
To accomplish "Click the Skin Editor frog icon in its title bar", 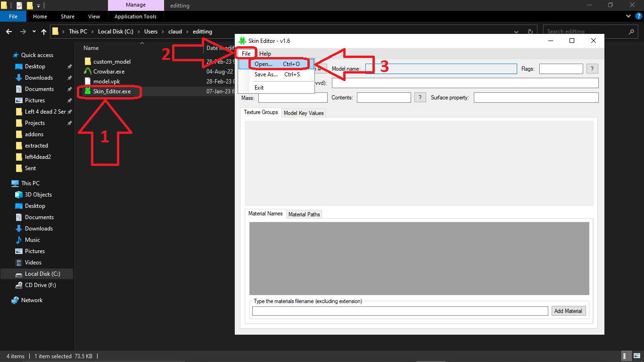I will point(242,41).
